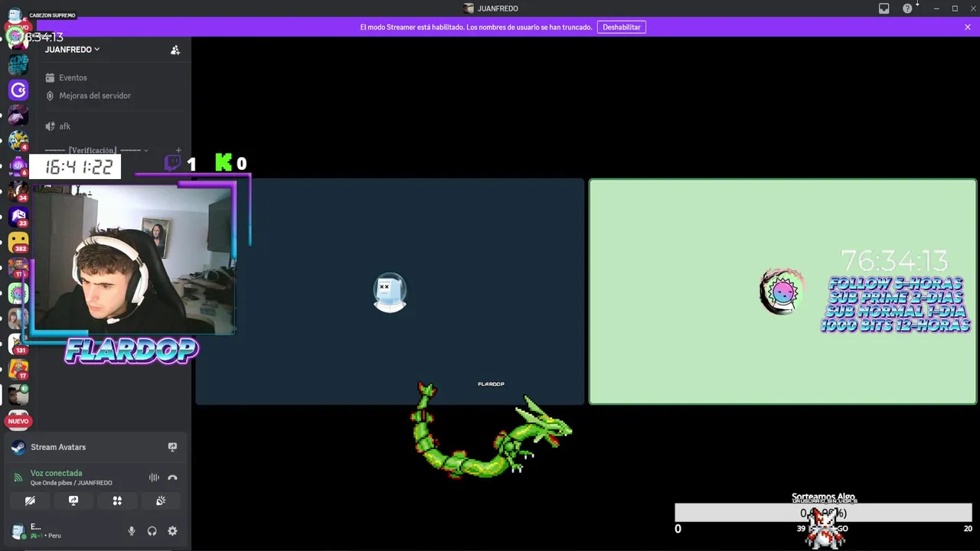980x551 pixels.
Task: Open the Que Onda pibes / JUANFREDO channel link
Action: coord(71,483)
